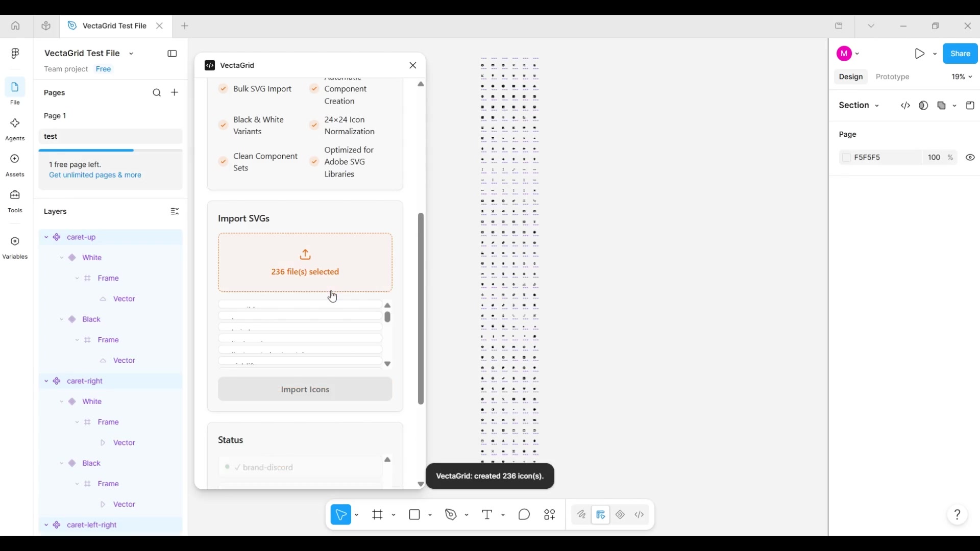This screenshot has width=980, height=551.
Task: Open the window layout icon in title bar
Action: point(839,26)
